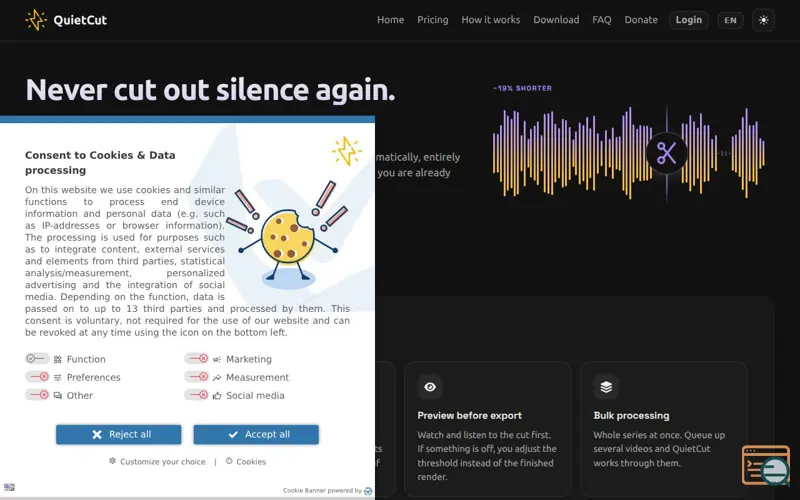Click the Other category chat icon
This screenshot has height=500, width=800.
coord(58,395)
